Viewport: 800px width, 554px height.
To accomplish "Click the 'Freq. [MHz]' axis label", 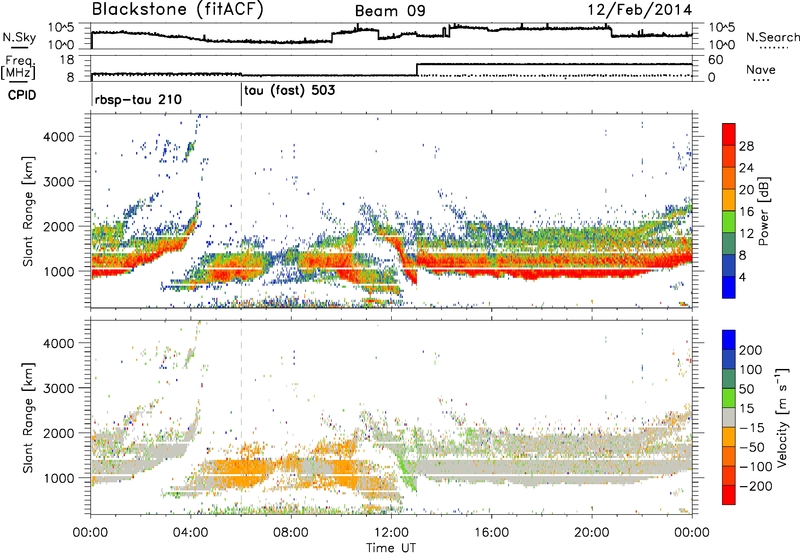I will [x=18, y=68].
